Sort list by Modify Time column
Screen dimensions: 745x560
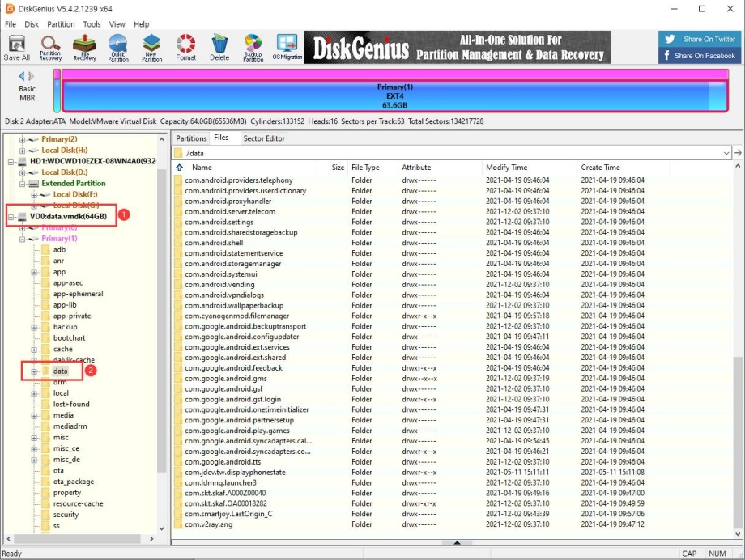pyautogui.click(x=506, y=168)
